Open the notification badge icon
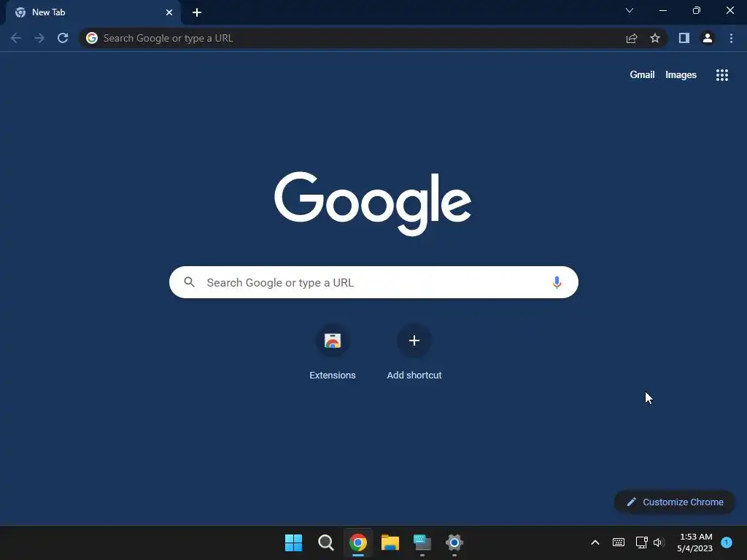This screenshot has width=747, height=560. [727, 542]
